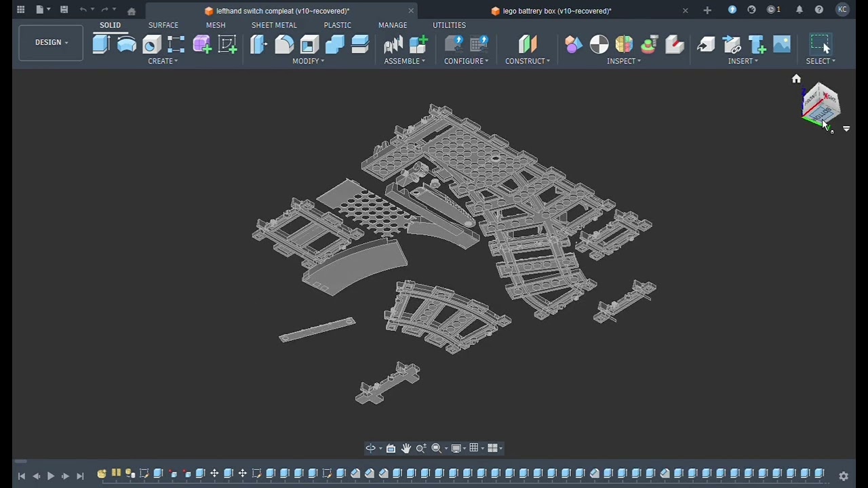Switch to the UTILITIES tab
Screen dimensions: 868x488
pos(449,25)
